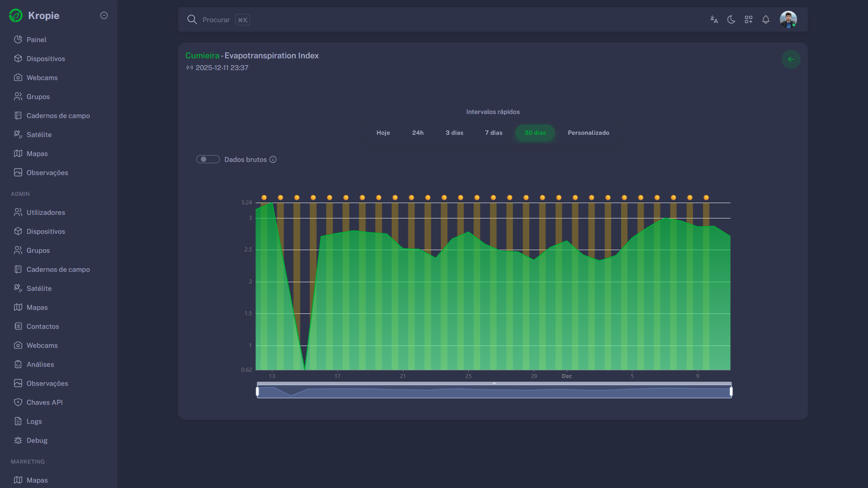This screenshot has width=868, height=488.
Task: Open the apps grid shortcut icon
Action: point(748,19)
